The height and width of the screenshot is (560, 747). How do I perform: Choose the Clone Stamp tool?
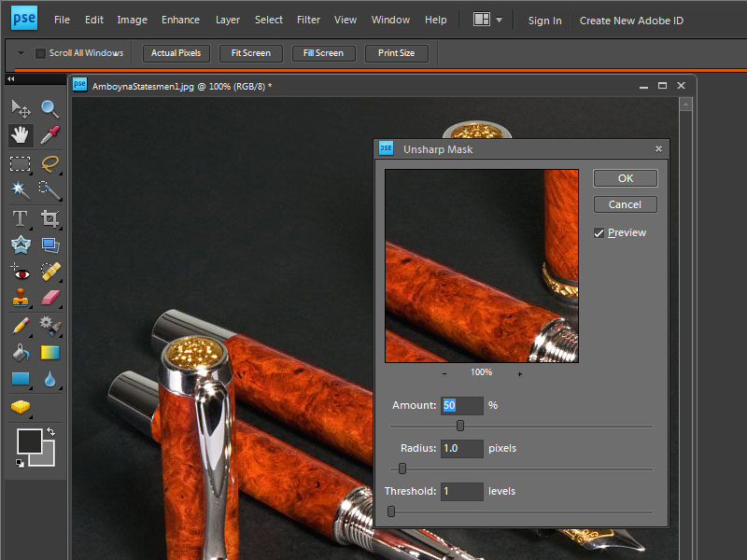[20, 299]
